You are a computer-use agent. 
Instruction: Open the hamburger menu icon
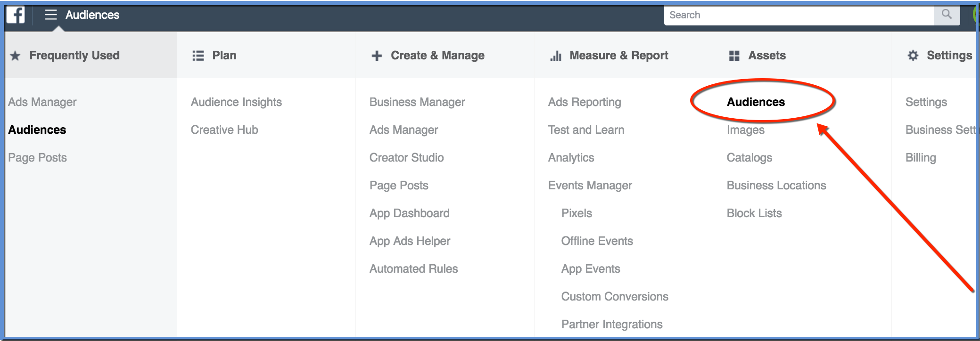(51, 15)
